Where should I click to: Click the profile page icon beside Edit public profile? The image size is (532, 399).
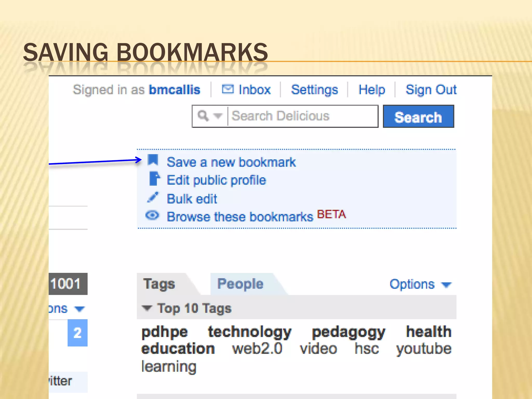tap(155, 178)
